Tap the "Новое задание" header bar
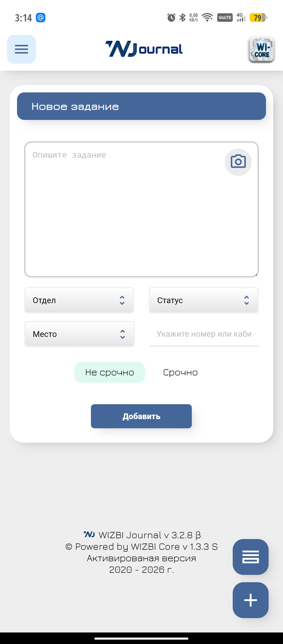This screenshot has width=283, height=644. click(x=141, y=106)
